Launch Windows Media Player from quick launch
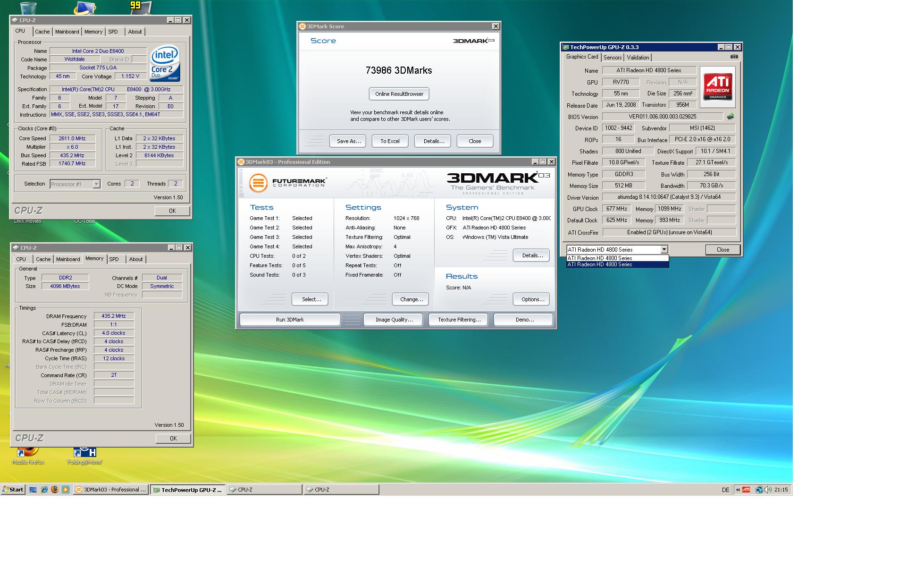924x584 pixels. click(65, 490)
